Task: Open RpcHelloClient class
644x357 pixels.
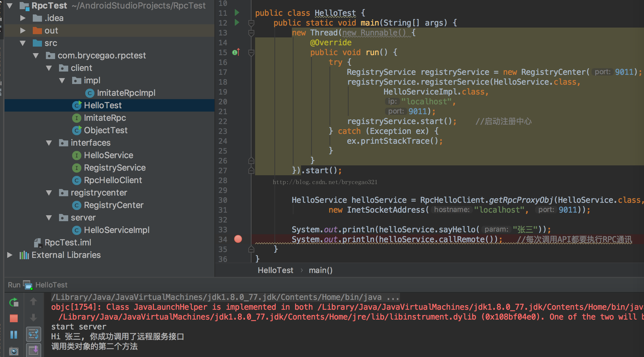Action: [x=113, y=180]
